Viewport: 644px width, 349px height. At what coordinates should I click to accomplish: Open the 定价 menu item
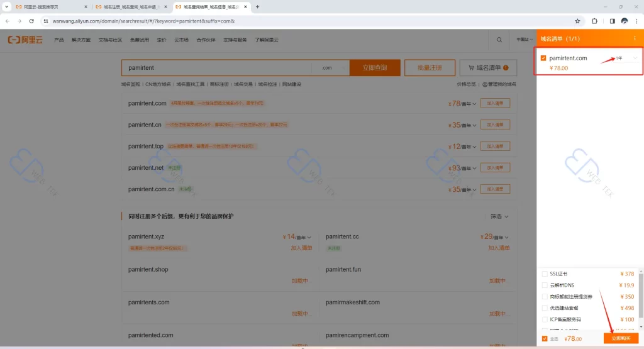(162, 40)
